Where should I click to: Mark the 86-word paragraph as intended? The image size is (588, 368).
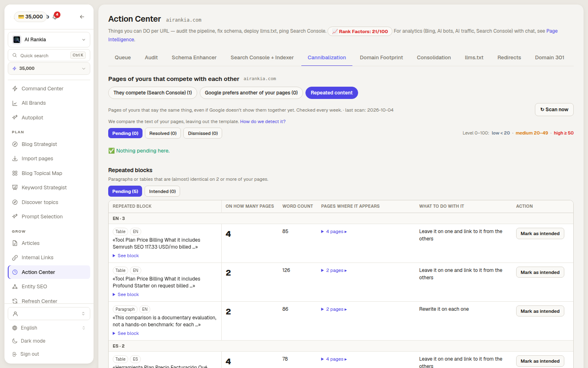pos(540,311)
